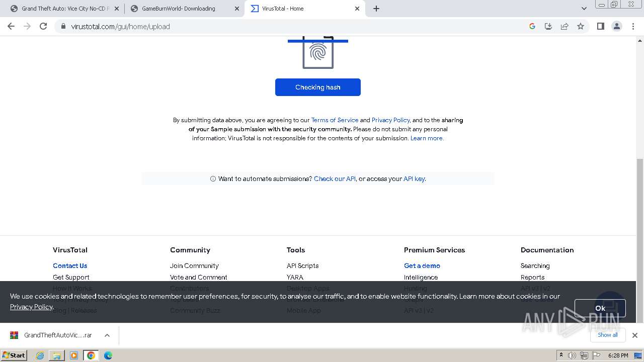Click the Action Center flag icon
The image size is (644, 362).
point(595,355)
